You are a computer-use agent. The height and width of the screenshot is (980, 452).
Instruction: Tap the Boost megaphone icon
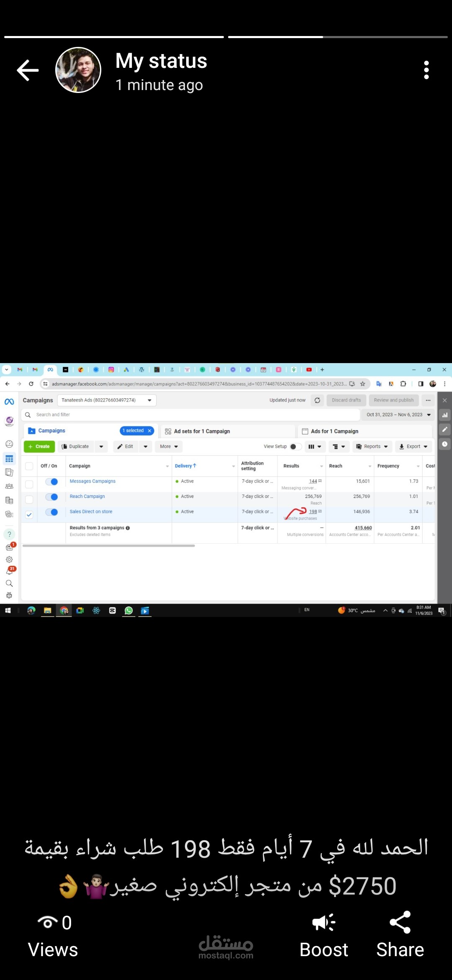tap(324, 923)
